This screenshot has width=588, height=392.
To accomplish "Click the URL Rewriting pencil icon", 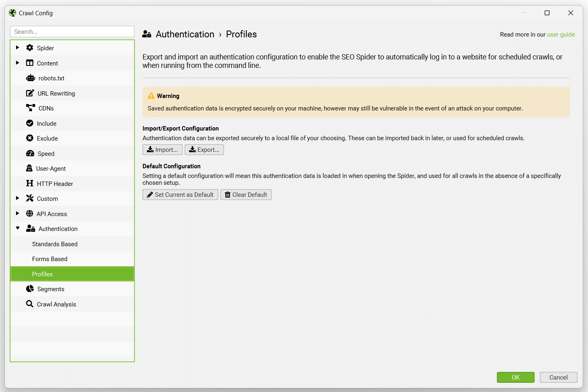I will click(30, 93).
